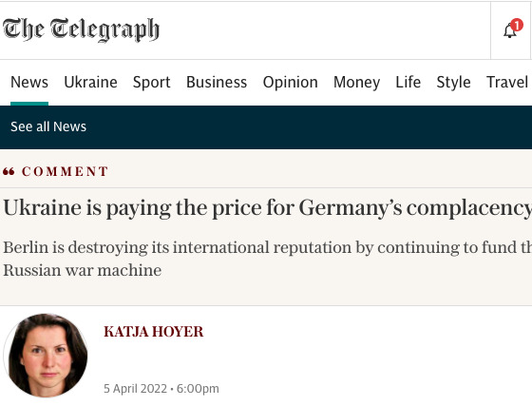The height and width of the screenshot is (406, 532).
Task: Navigate to the Opinion section
Action: [x=291, y=82]
